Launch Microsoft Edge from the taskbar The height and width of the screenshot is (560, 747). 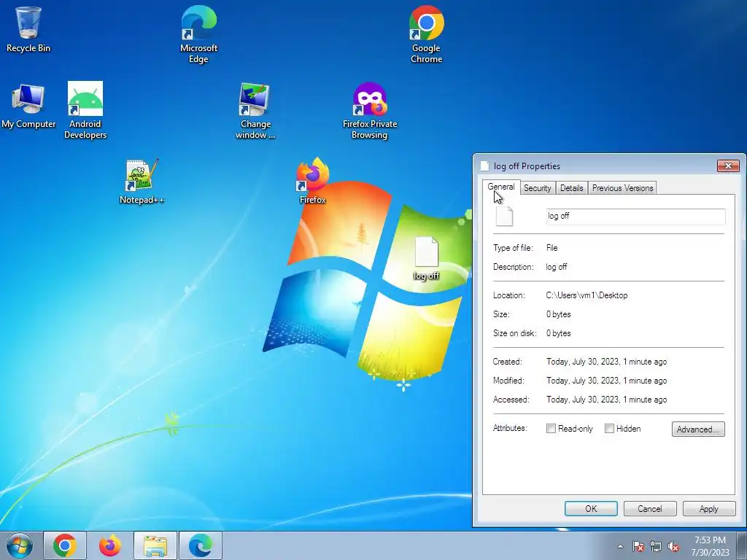201,545
